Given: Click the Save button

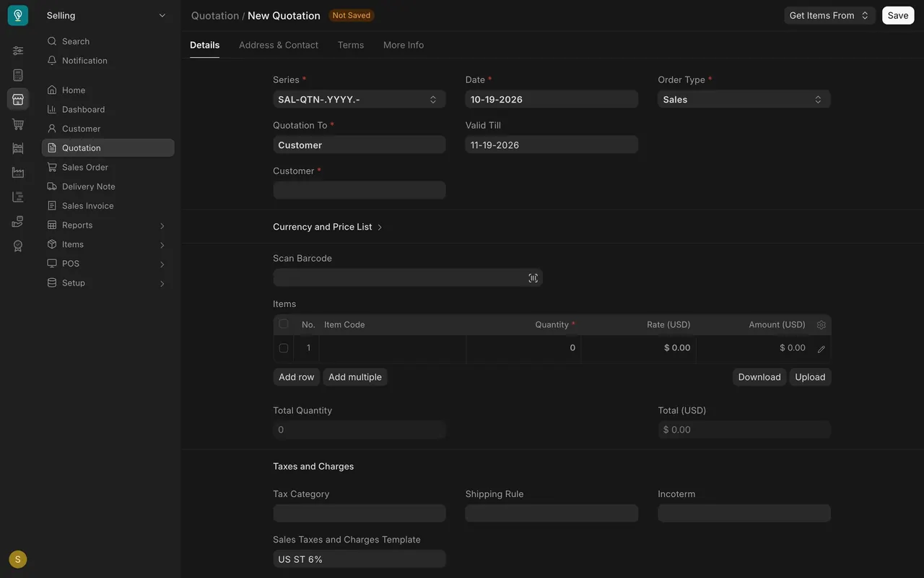Looking at the screenshot, I should [x=898, y=15].
